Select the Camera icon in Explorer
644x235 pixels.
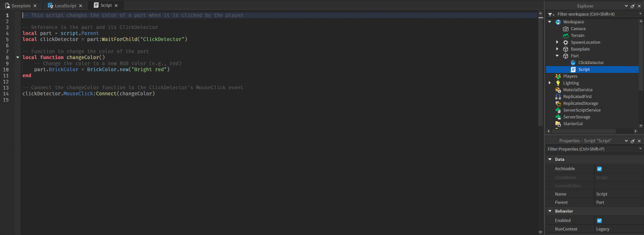click(x=565, y=29)
